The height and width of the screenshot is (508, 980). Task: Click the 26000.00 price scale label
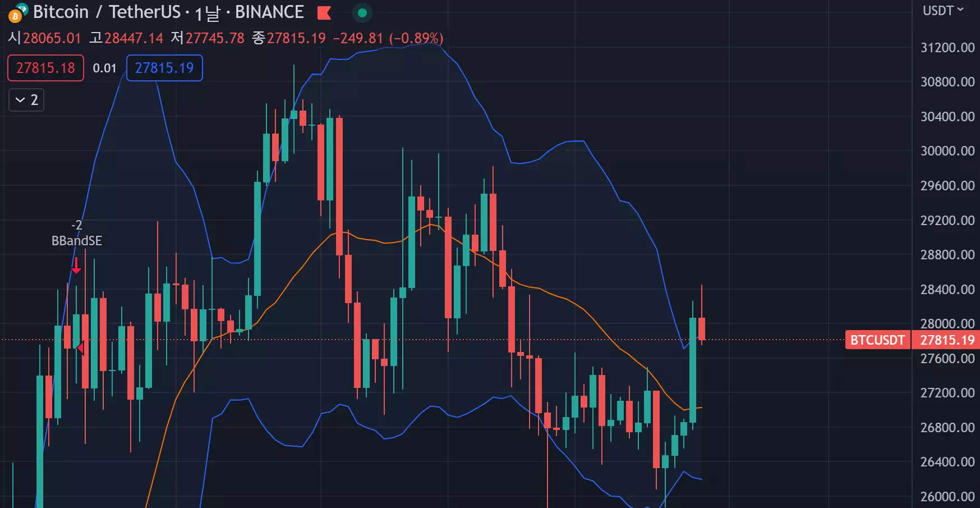point(947,497)
